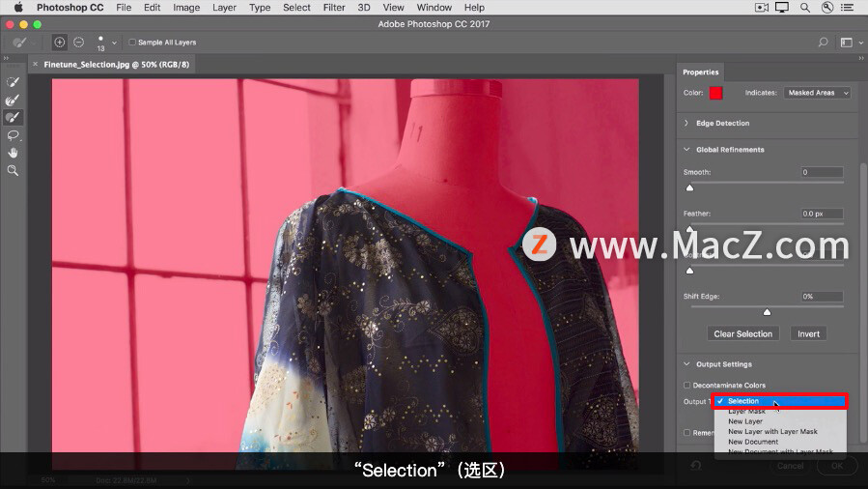Close the Finetune_Selection.jpg document tab
This screenshot has height=489, width=868.
pyautogui.click(x=36, y=64)
